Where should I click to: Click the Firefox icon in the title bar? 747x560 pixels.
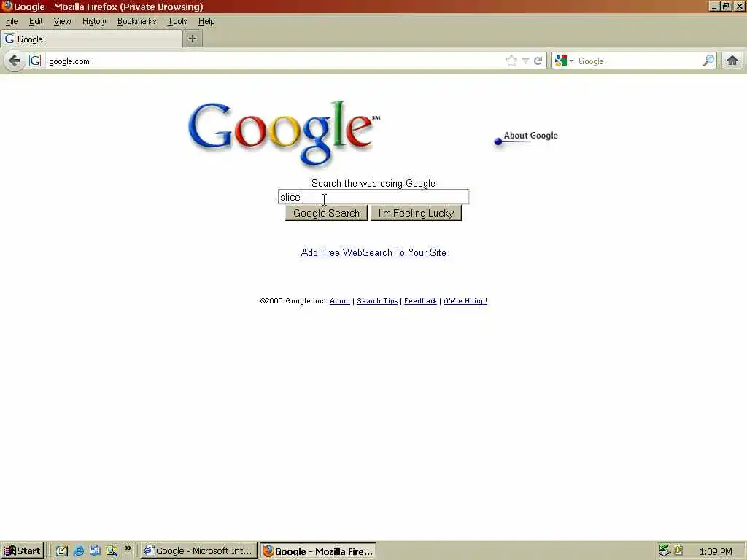click(x=7, y=6)
